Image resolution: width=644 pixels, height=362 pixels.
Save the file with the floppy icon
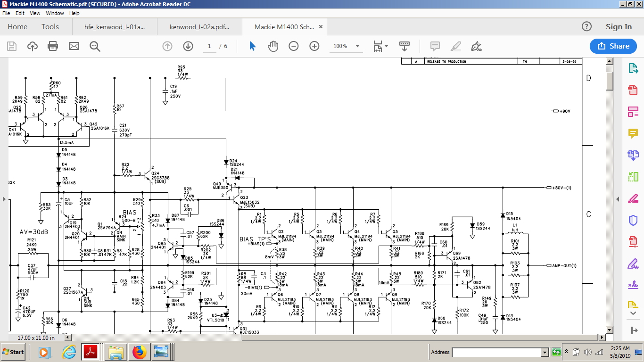click(12, 46)
